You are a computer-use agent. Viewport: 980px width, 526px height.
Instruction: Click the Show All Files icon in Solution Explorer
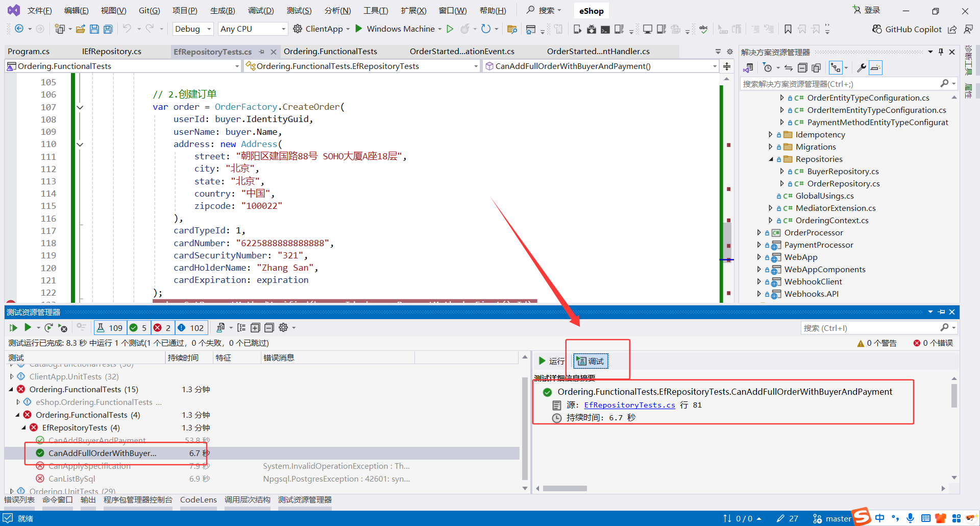click(816, 68)
